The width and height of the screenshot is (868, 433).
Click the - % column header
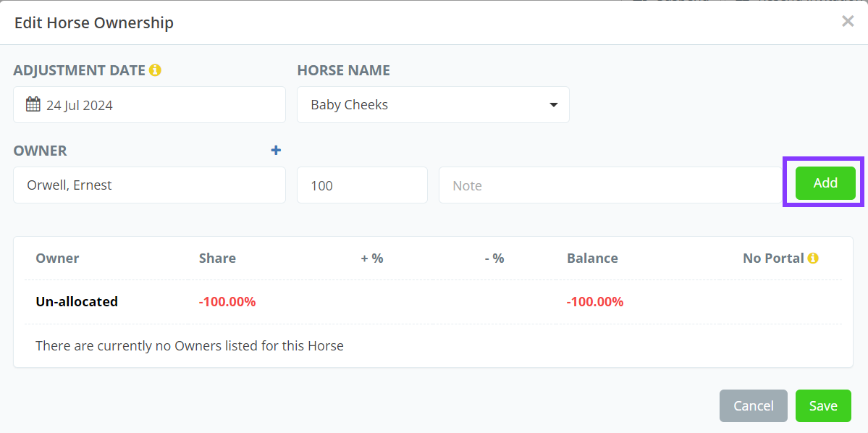click(494, 258)
